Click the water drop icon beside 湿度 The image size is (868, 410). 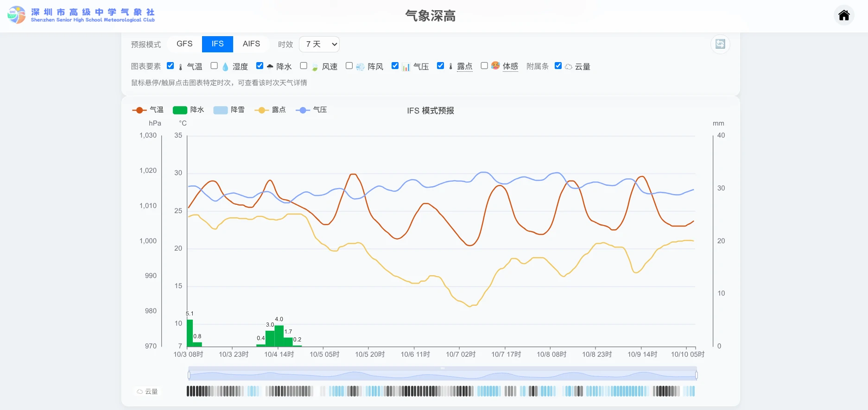pos(225,67)
